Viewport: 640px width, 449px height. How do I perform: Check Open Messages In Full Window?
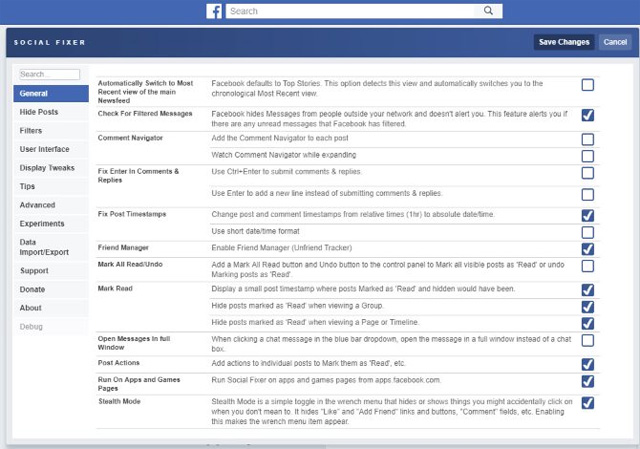(587, 340)
